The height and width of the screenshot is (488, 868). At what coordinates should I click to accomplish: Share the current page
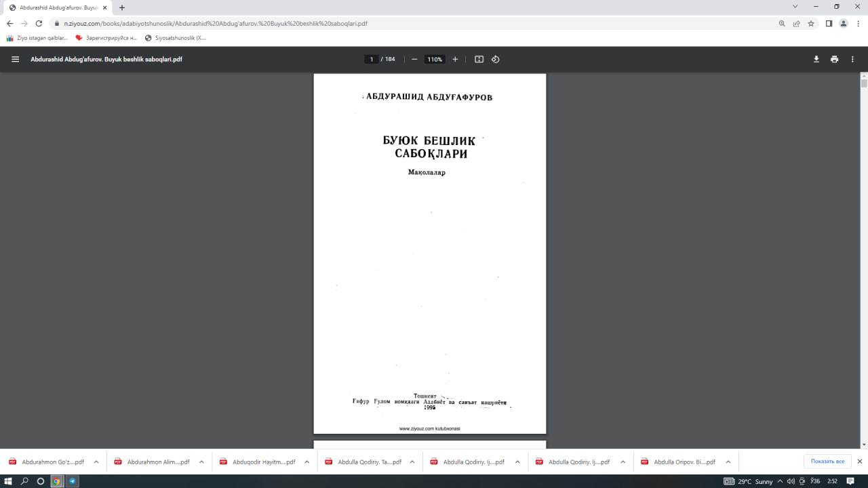coord(796,22)
